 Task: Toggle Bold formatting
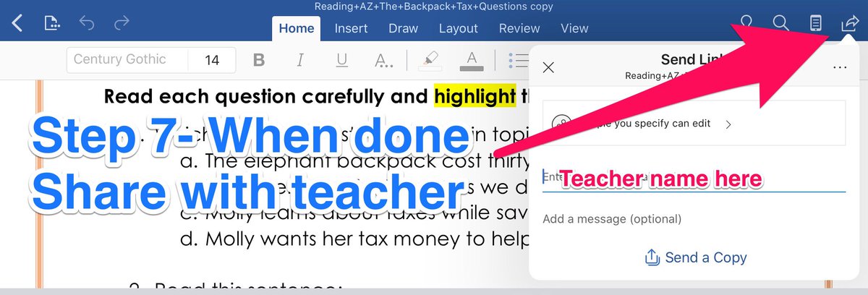pos(260,60)
